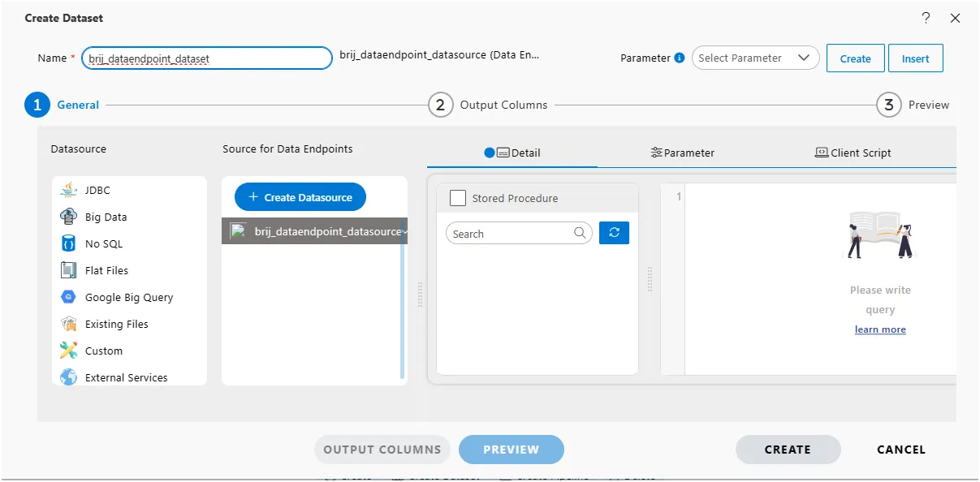
Task: Click the search magnifier icon
Action: pyautogui.click(x=580, y=233)
